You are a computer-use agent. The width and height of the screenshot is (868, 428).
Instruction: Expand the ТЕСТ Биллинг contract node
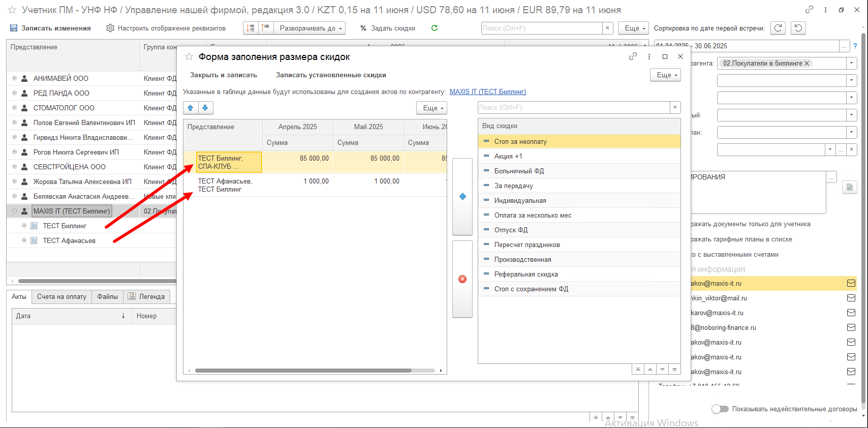point(24,226)
